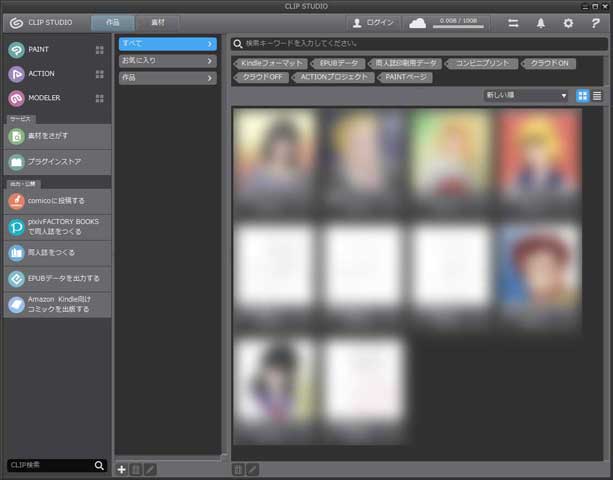Click keyword search input field
613x480 pixels.
tap(419, 43)
